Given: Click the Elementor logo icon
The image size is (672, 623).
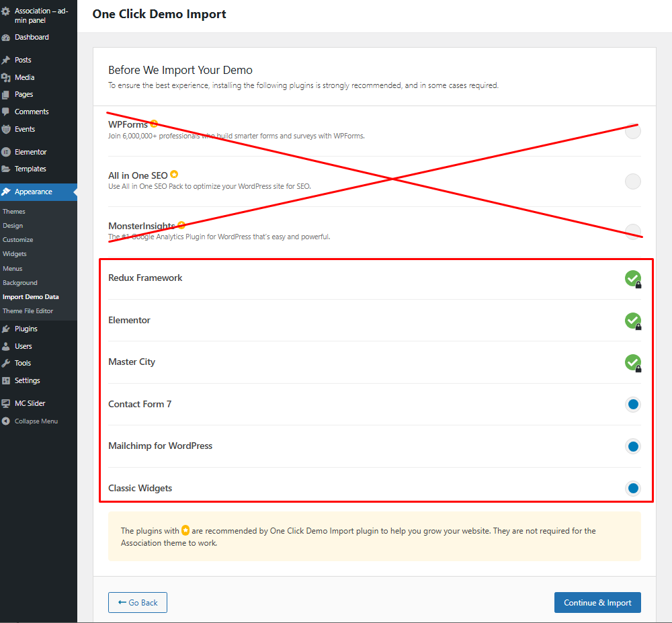Looking at the screenshot, I should 6,152.
